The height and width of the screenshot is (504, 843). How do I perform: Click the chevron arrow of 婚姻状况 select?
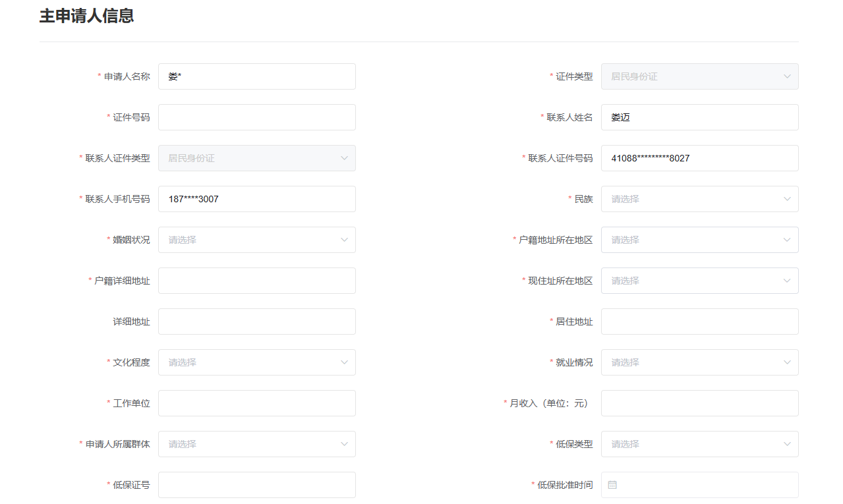click(x=344, y=240)
